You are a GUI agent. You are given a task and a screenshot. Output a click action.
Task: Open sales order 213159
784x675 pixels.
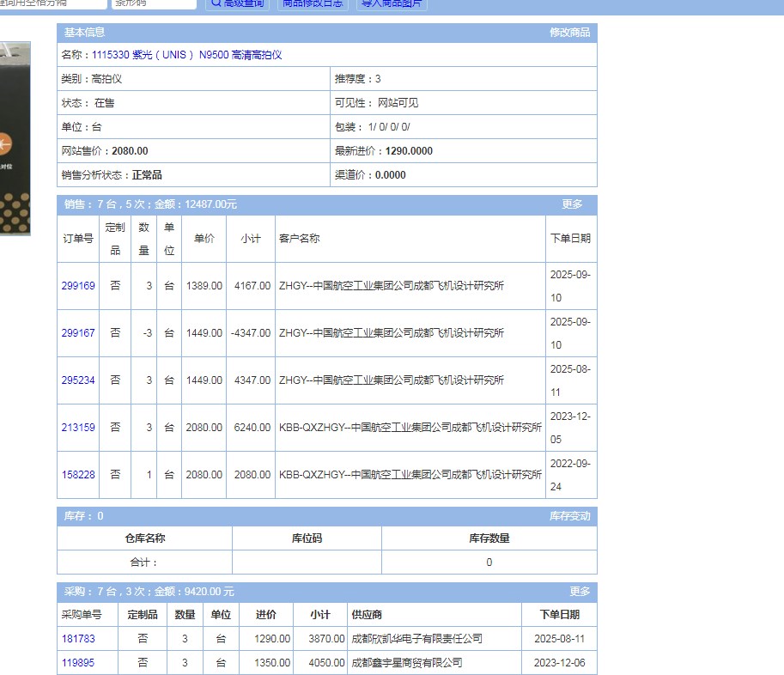(x=78, y=428)
